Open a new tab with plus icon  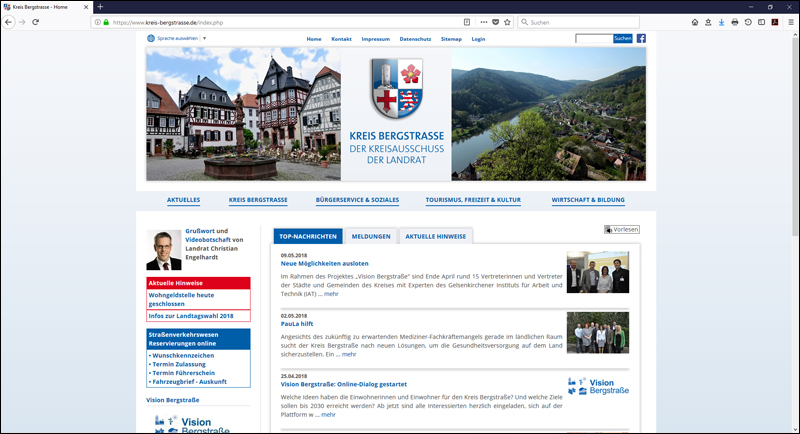coord(100,7)
